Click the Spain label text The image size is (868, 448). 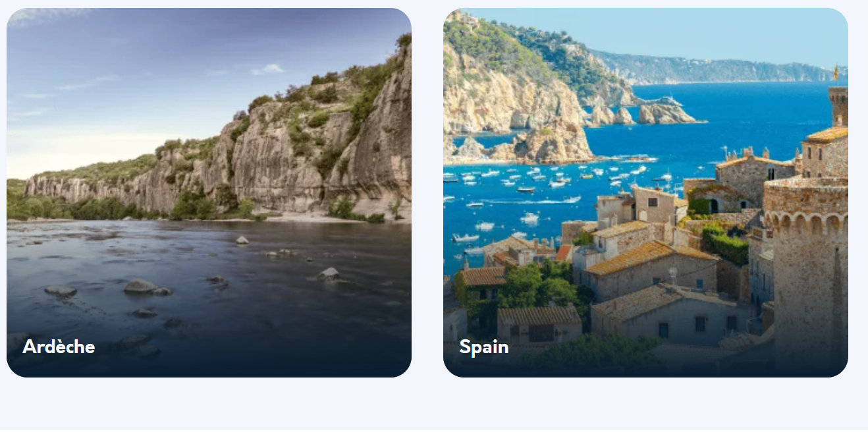pyautogui.click(x=484, y=347)
